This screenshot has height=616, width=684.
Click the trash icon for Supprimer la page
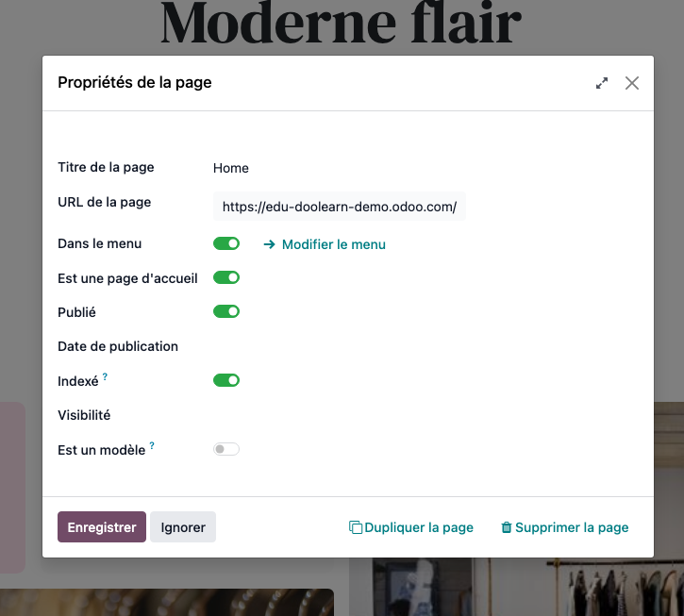point(507,528)
